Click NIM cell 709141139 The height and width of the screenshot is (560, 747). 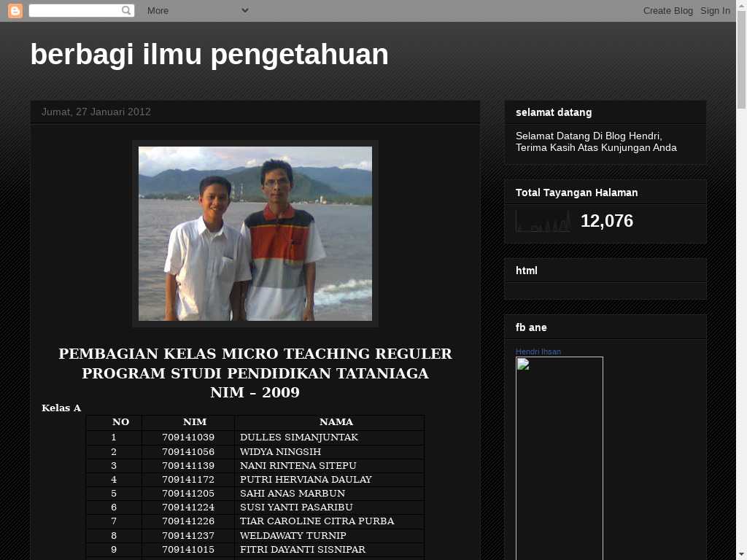[x=188, y=465]
